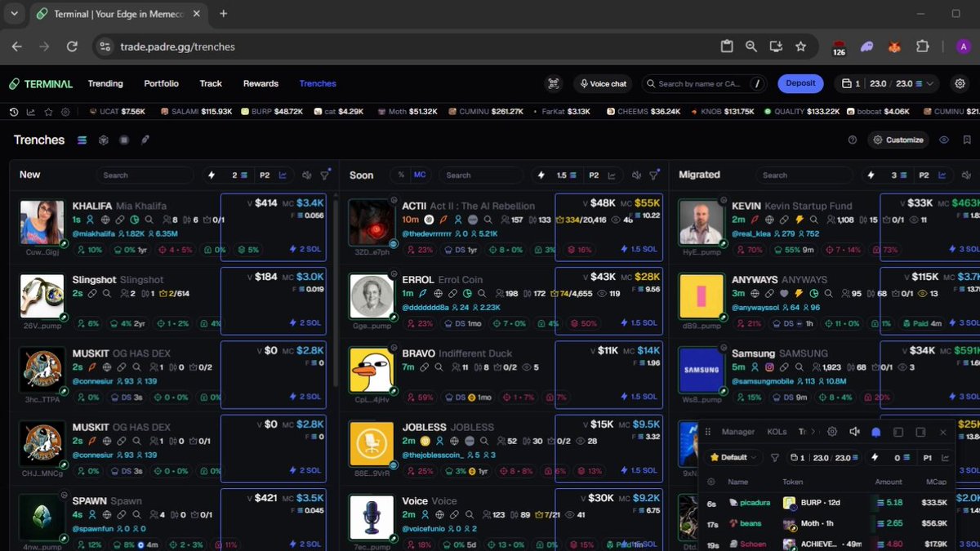Go to the Portfolio tab
The width and height of the screenshot is (980, 551).
pos(161,83)
